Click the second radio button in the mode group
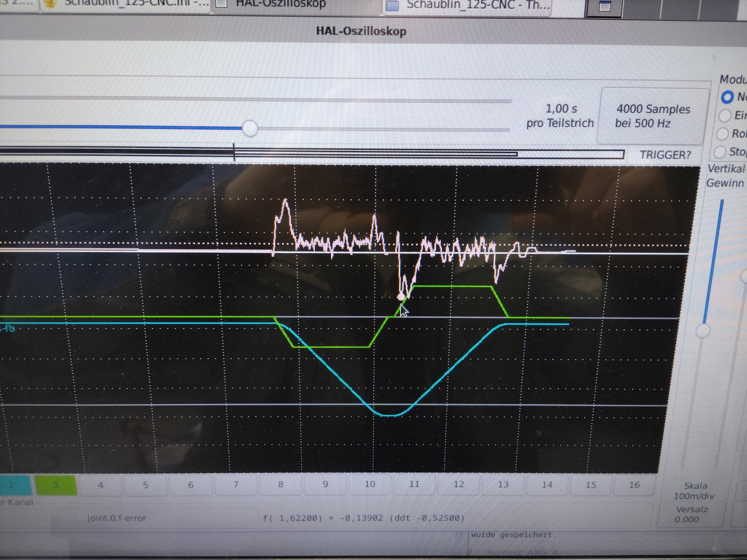 tap(725, 116)
